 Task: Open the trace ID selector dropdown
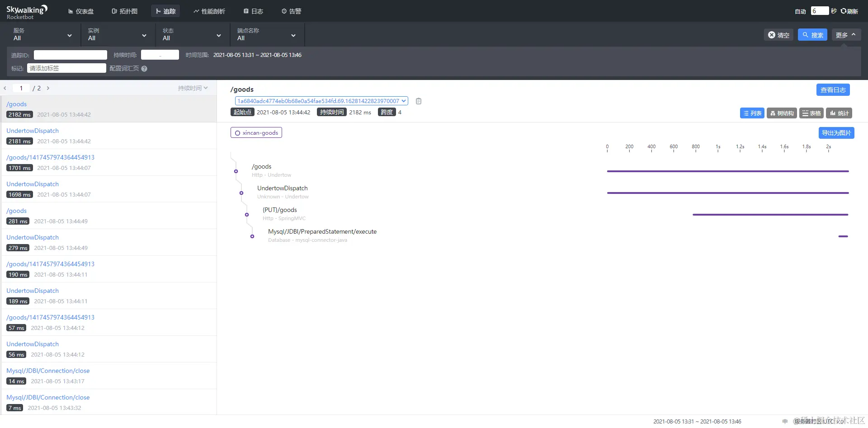point(321,101)
